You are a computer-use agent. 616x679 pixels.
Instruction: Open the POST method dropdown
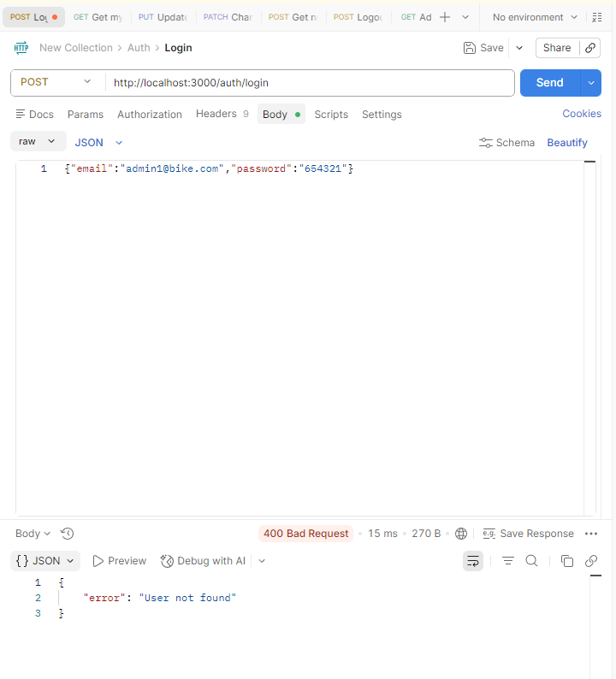click(57, 82)
